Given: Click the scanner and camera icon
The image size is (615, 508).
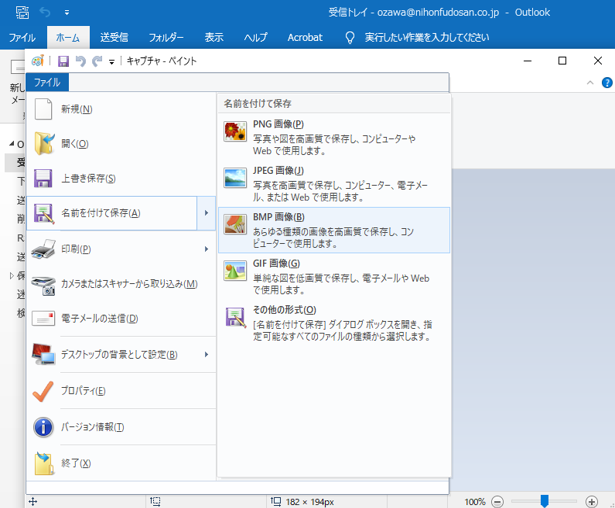Looking at the screenshot, I should click(x=44, y=285).
